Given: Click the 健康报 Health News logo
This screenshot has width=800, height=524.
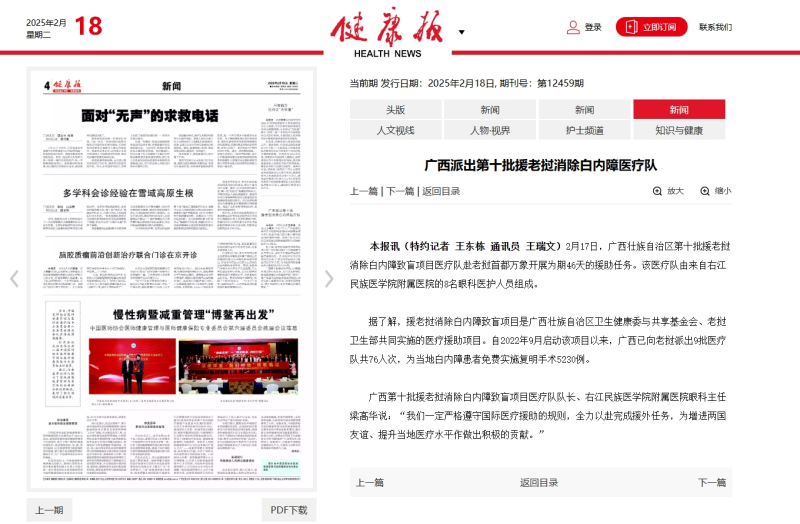Looking at the screenshot, I should 387,32.
